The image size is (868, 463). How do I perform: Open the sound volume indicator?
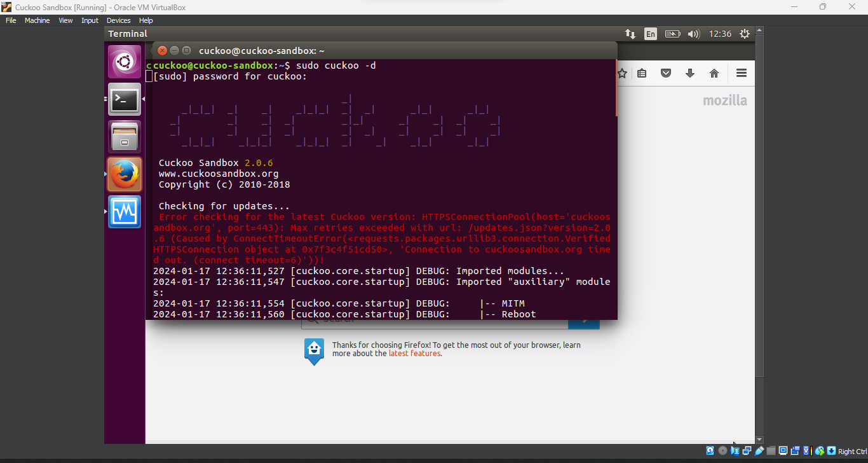693,34
